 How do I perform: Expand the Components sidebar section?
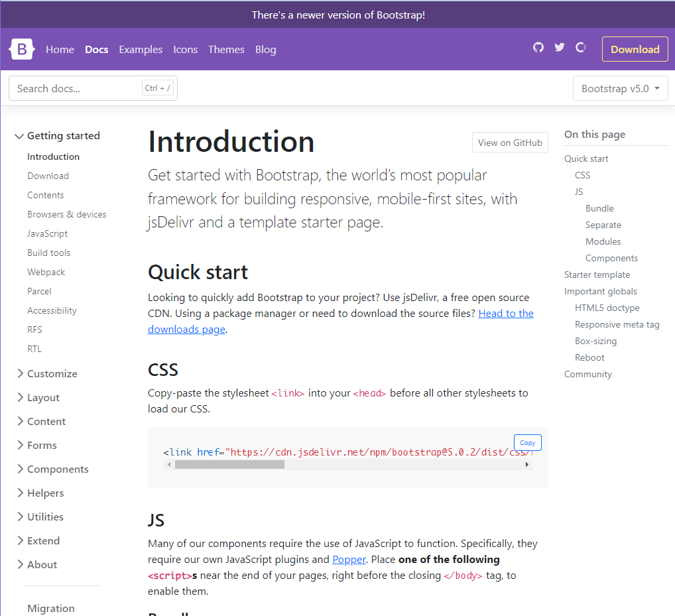coord(58,469)
